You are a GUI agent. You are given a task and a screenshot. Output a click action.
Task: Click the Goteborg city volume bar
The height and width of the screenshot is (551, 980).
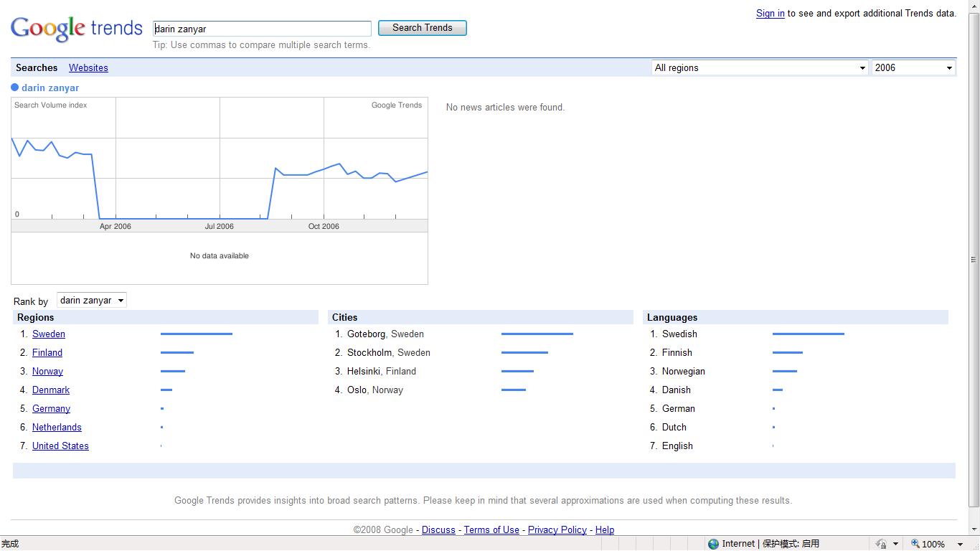tap(537, 334)
